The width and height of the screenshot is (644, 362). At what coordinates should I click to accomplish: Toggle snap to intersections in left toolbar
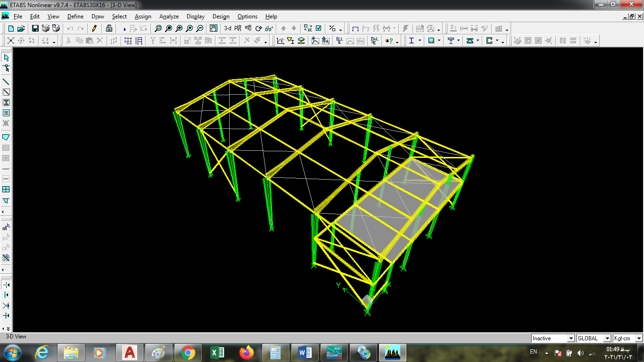[x=6, y=305]
